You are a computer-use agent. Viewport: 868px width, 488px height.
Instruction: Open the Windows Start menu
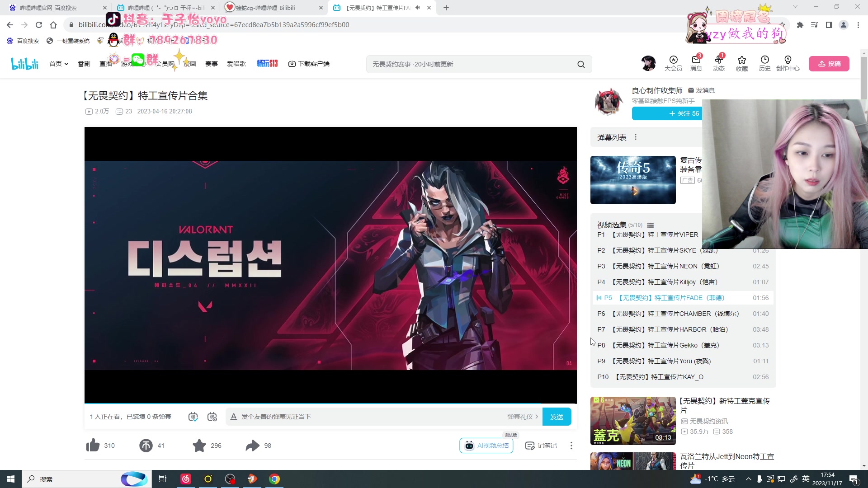pos(11,479)
